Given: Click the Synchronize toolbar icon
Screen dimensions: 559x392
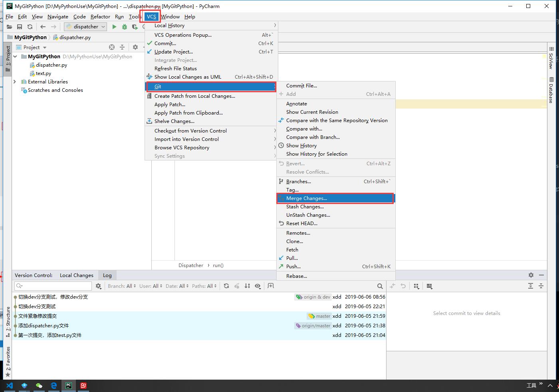Looking at the screenshot, I should pos(30,27).
